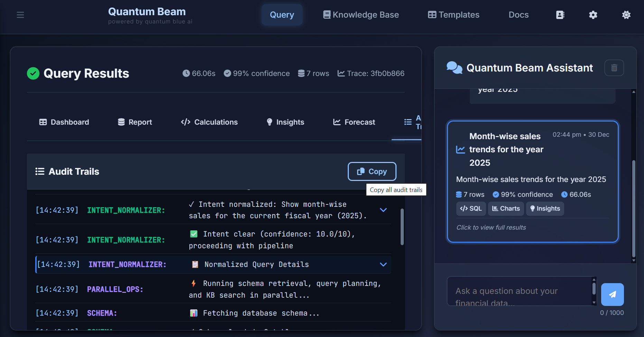Image resolution: width=644 pixels, height=337 pixels.
Task: Open the settings gear icon
Action: click(x=593, y=15)
